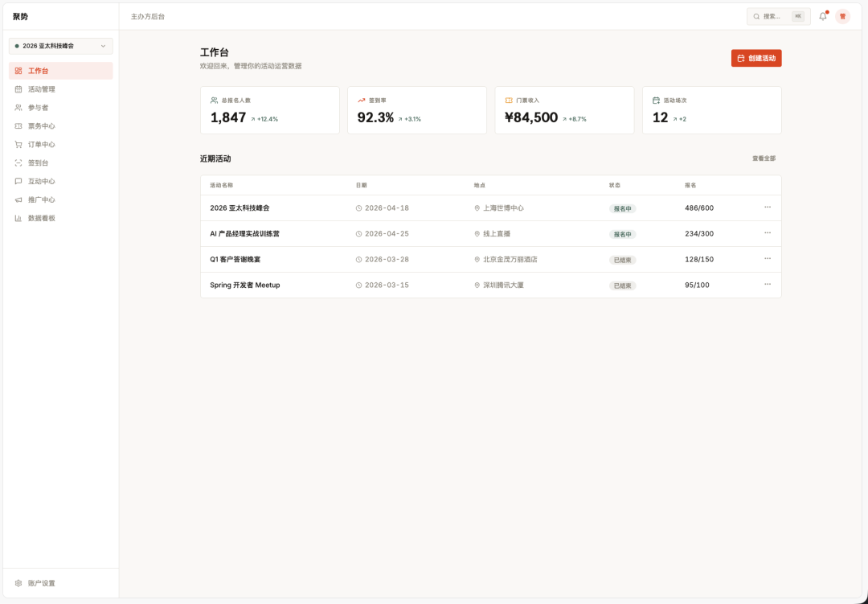The height and width of the screenshot is (604, 868).
Task: Click the users icon on 总报名人数 card
Action: click(x=215, y=101)
